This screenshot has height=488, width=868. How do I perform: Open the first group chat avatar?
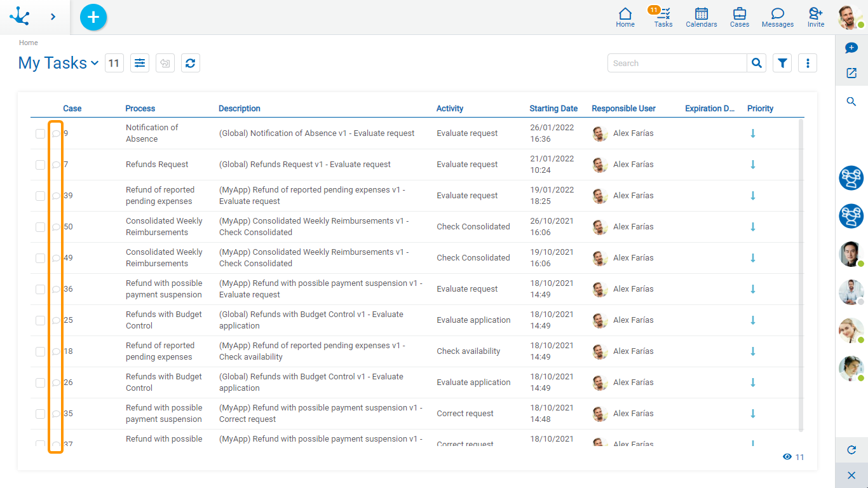851,178
